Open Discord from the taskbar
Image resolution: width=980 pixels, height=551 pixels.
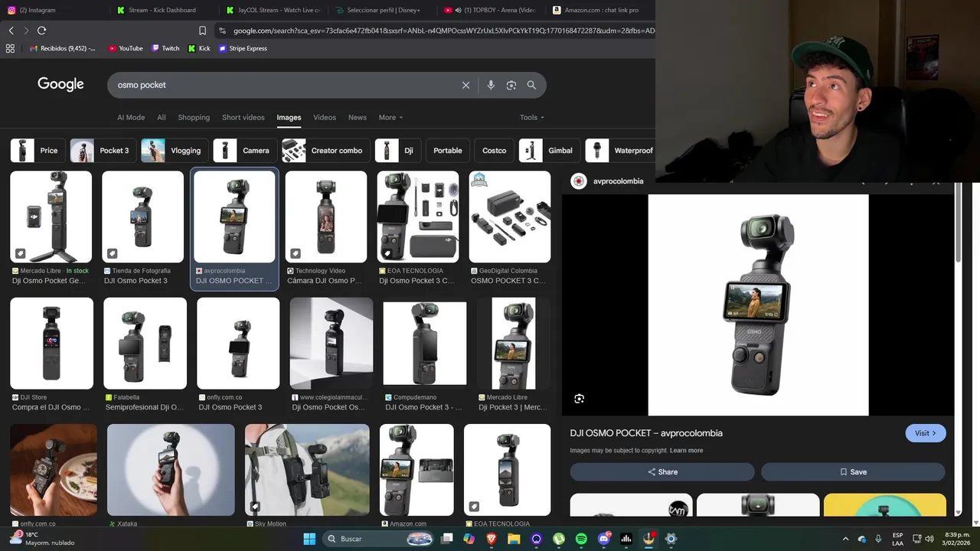click(604, 539)
